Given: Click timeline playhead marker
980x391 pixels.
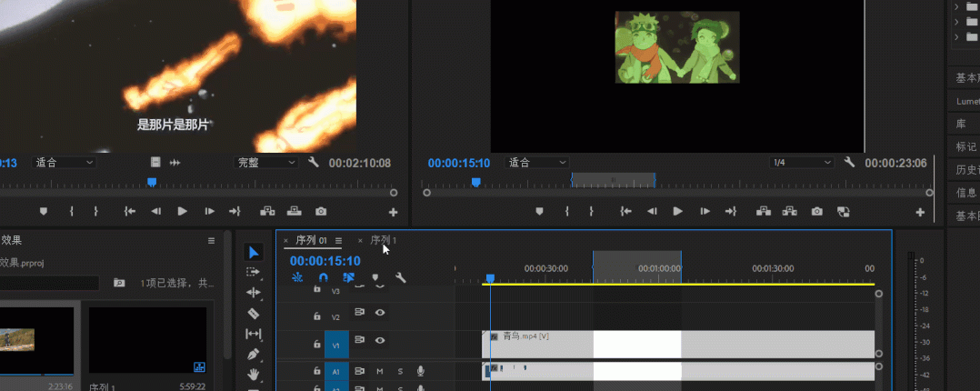Looking at the screenshot, I should 491,277.
